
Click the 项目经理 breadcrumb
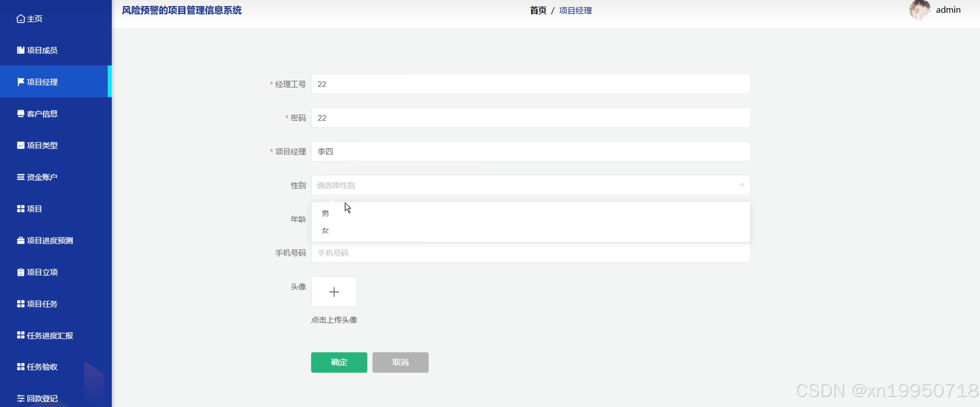pyautogui.click(x=575, y=10)
